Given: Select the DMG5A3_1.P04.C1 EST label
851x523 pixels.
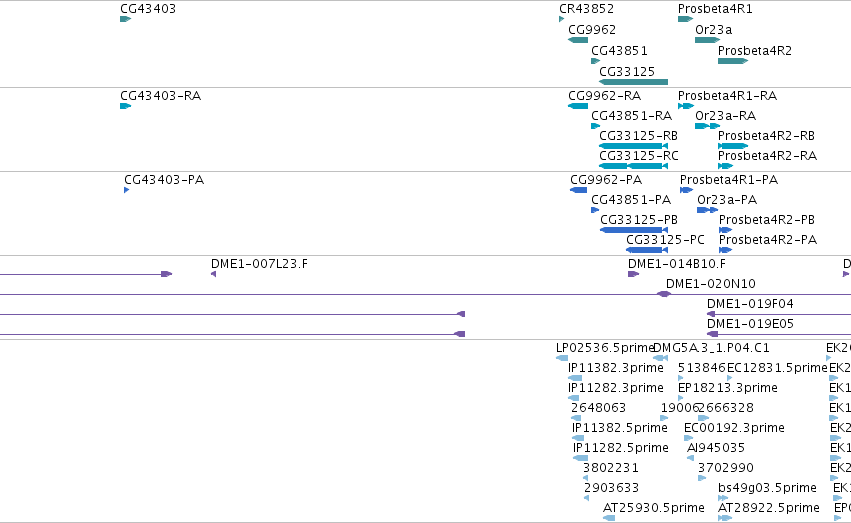Looking at the screenshot, I should [711, 348].
